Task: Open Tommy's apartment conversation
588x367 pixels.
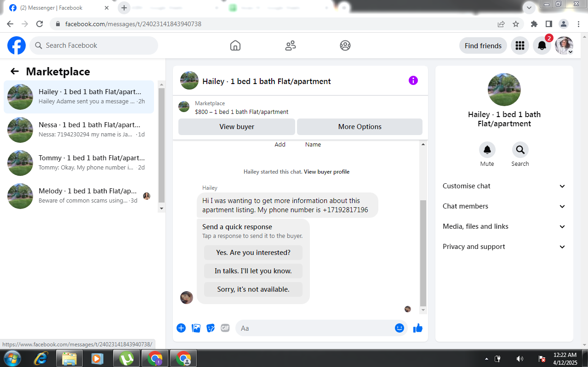Action: click(79, 163)
